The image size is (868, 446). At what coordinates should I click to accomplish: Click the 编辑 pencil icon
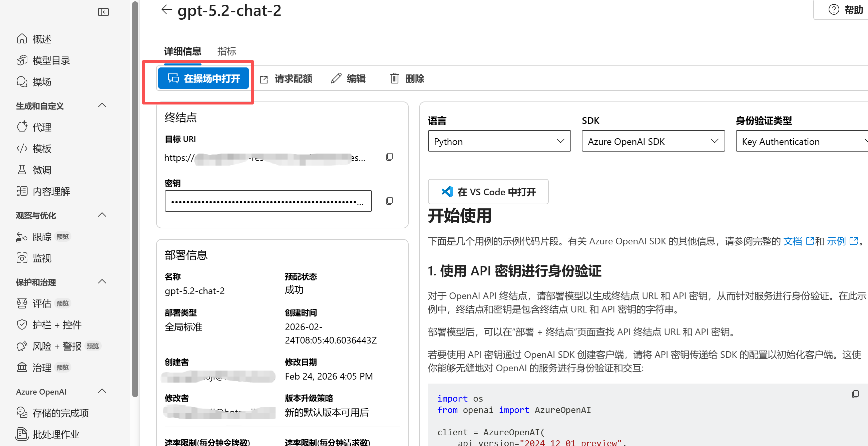336,78
